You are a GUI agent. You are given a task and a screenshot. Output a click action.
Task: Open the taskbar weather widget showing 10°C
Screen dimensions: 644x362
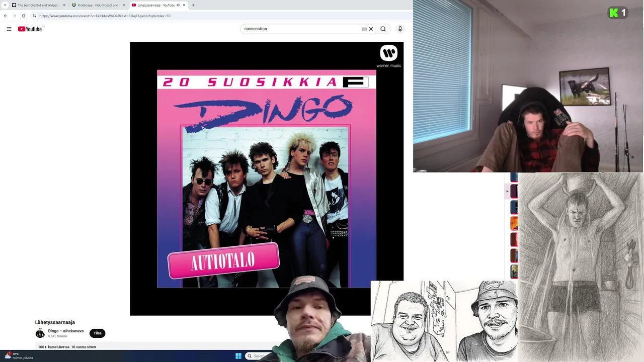(x=18, y=356)
